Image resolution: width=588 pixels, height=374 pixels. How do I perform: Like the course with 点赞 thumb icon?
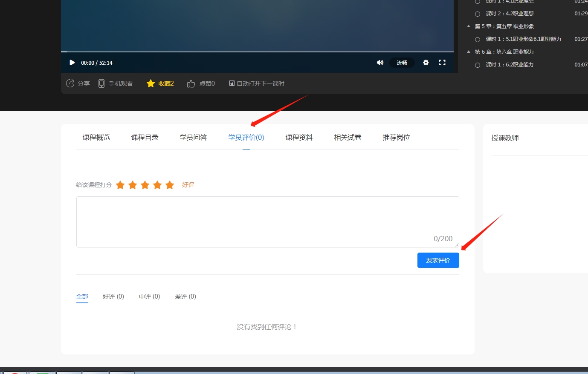pos(191,83)
